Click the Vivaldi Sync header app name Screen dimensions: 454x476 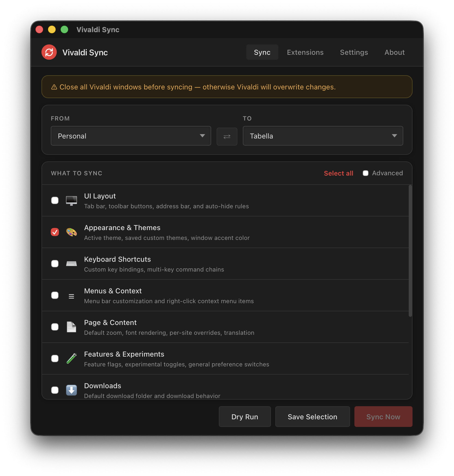click(85, 52)
